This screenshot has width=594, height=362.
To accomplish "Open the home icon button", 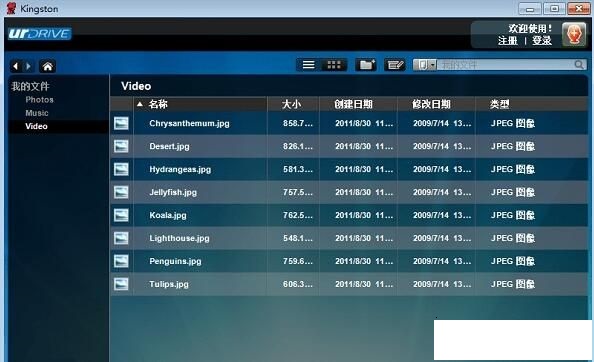I will [x=48, y=66].
